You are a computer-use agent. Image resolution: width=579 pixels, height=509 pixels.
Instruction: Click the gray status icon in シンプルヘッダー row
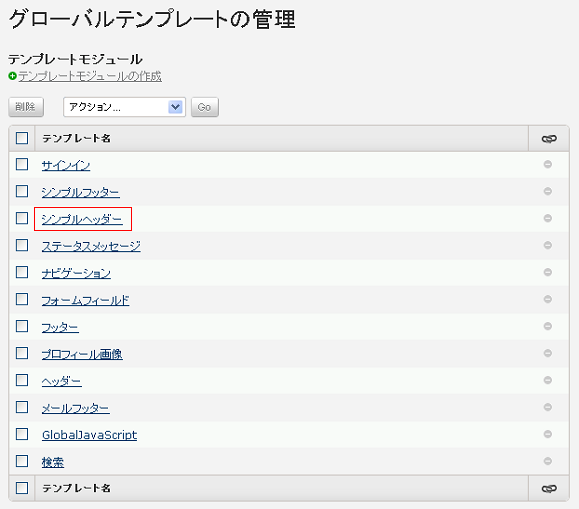[548, 218]
